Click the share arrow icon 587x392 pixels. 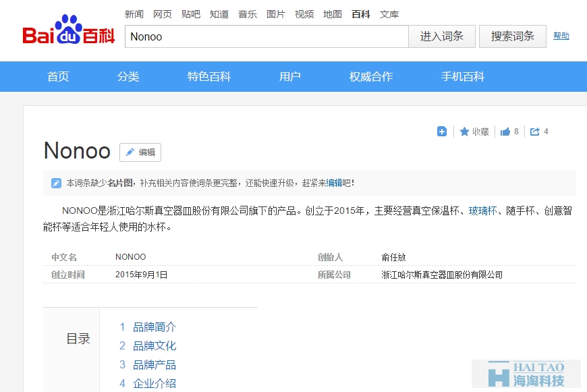pyautogui.click(x=535, y=132)
